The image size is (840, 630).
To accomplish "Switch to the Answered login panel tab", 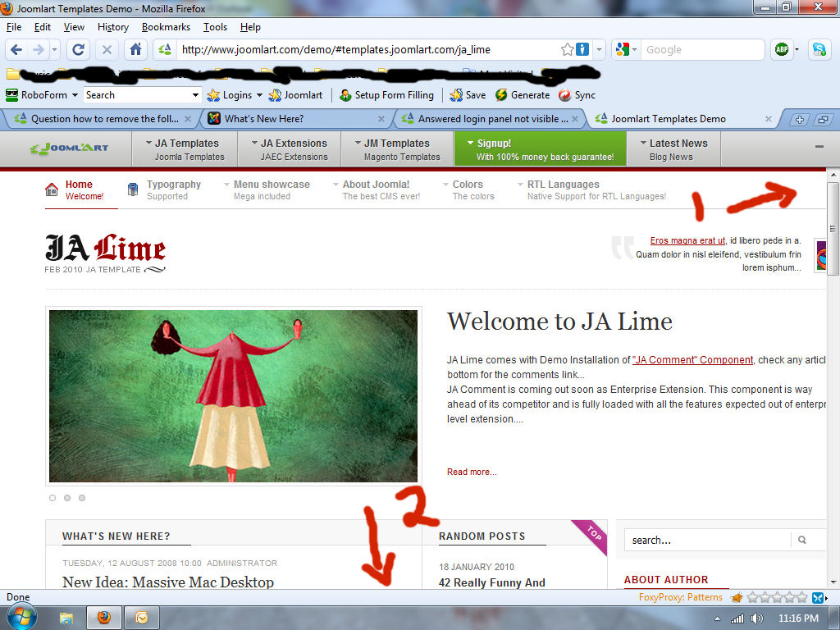I will pos(490,119).
